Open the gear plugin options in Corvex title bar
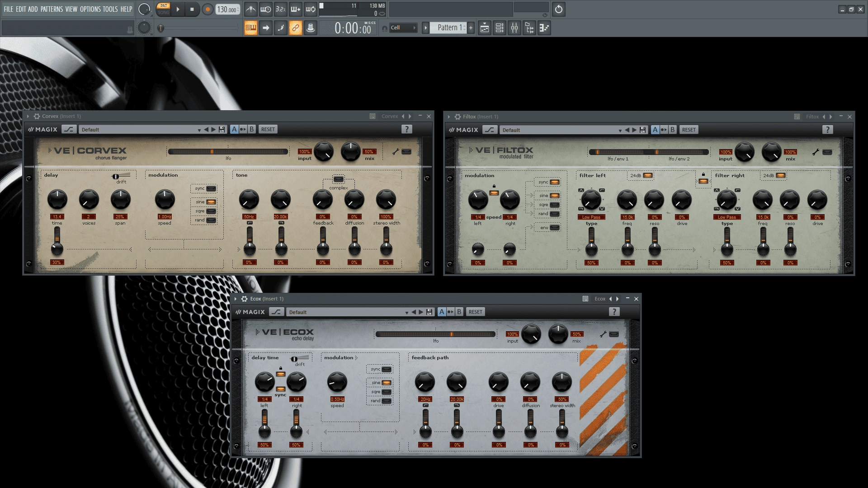Viewport: 868px width, 488px height. pos(37,116)
